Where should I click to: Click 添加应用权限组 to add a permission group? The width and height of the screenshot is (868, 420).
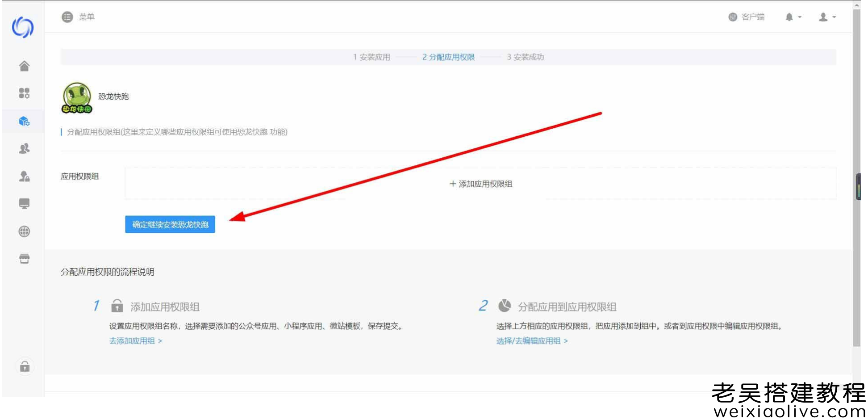pyautogui.click(x=481, y=184)
